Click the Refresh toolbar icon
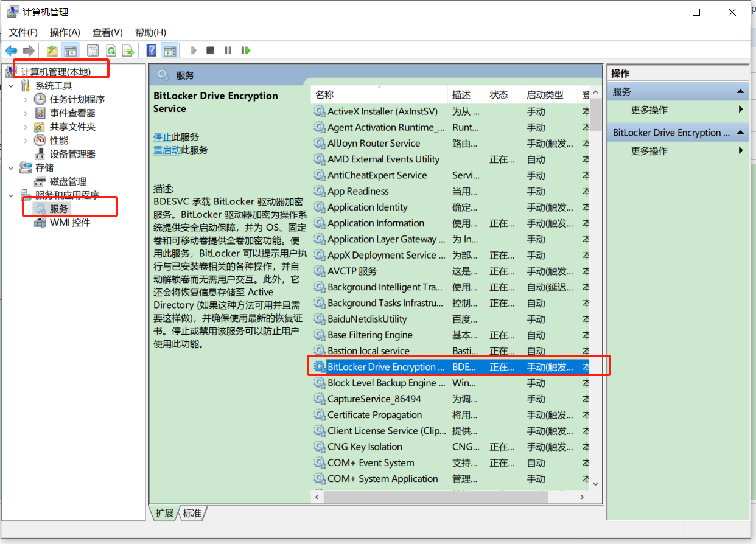The image size is (756, 544). coord(111,51)
